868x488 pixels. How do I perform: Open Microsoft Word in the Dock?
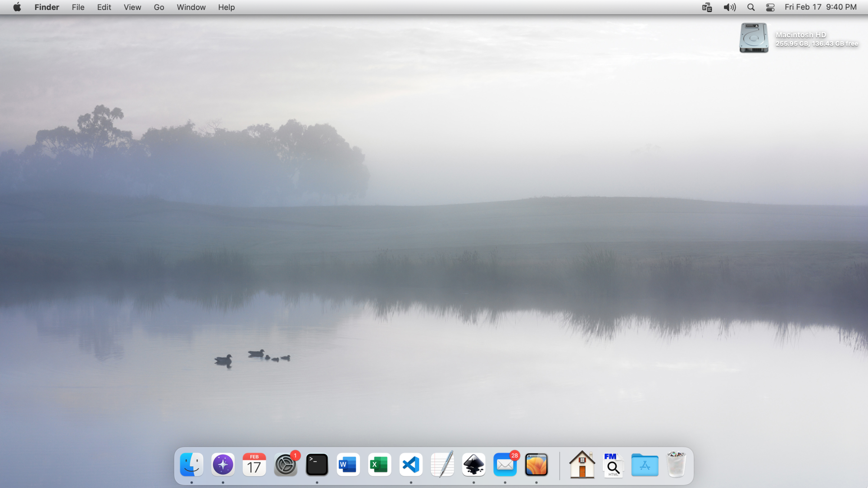(x=348, y=465)
